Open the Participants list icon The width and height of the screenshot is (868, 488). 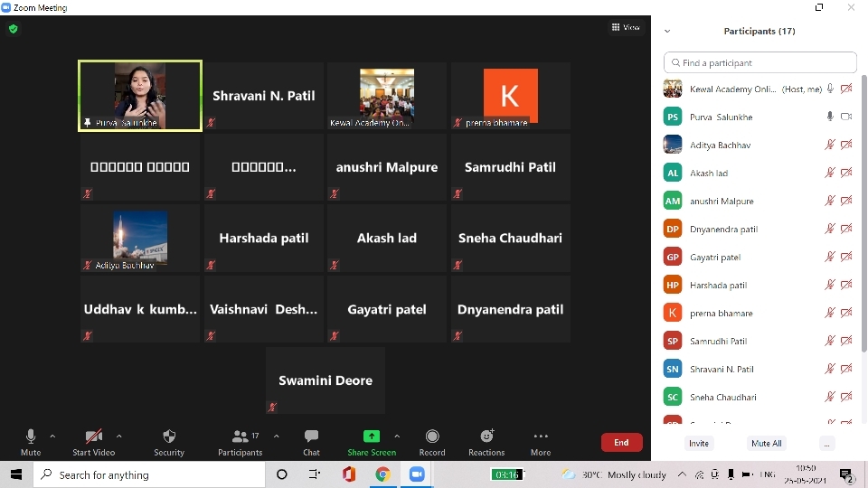241,437
